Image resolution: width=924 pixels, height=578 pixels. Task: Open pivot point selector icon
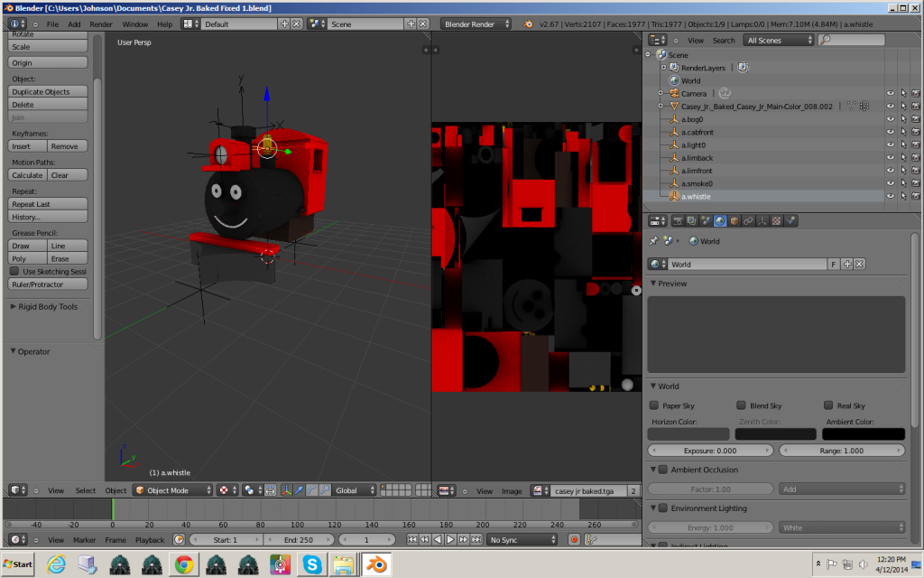(252, 490)
